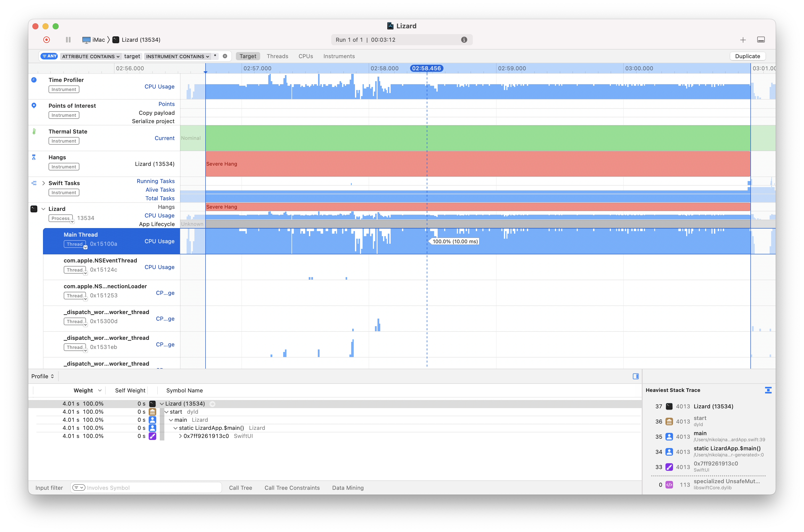Viewport: 804px width, 532px height.
Task: Open the Call Tree Constraints options
Action: [x=292, y=487]
